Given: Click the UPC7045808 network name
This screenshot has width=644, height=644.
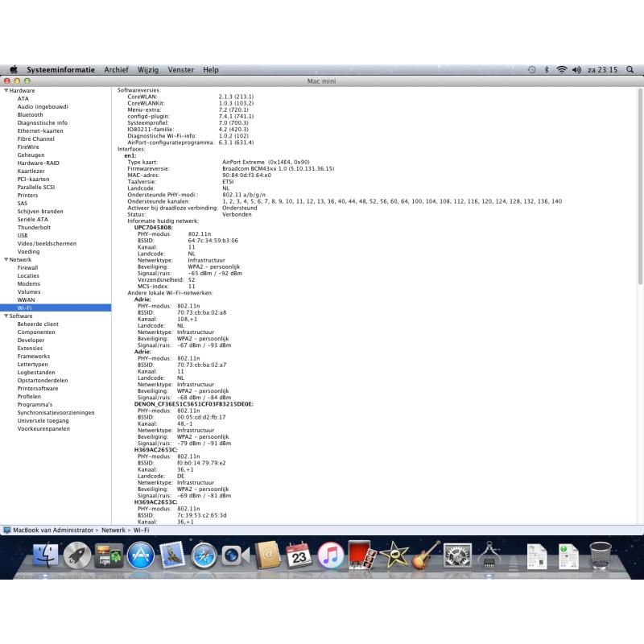Looking at the screenshot, I should point(154,228).
